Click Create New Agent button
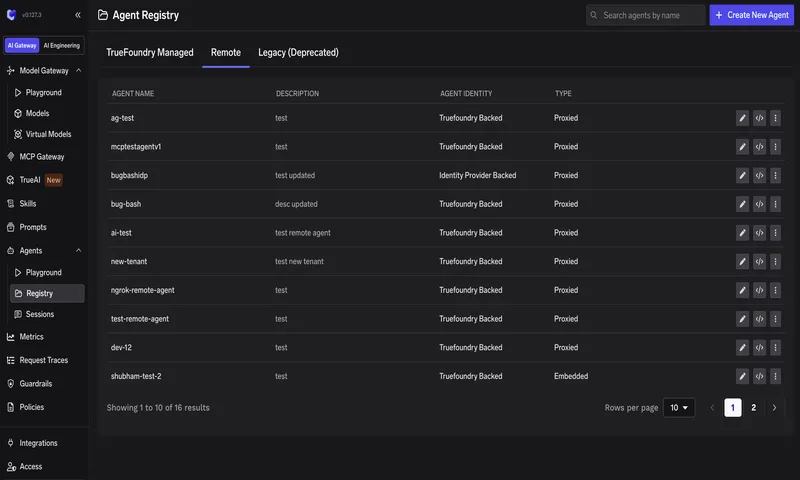 (752, 15)
